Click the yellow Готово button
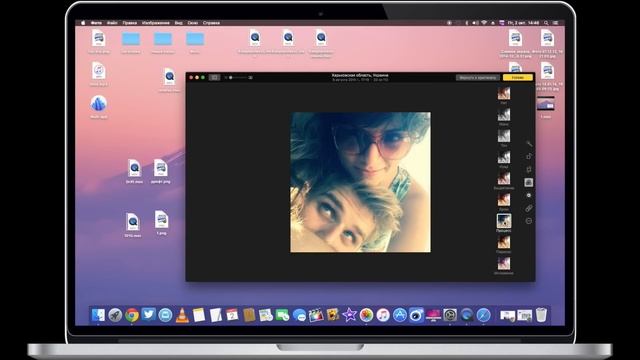The image size is (640, 360). pos(518,78)
